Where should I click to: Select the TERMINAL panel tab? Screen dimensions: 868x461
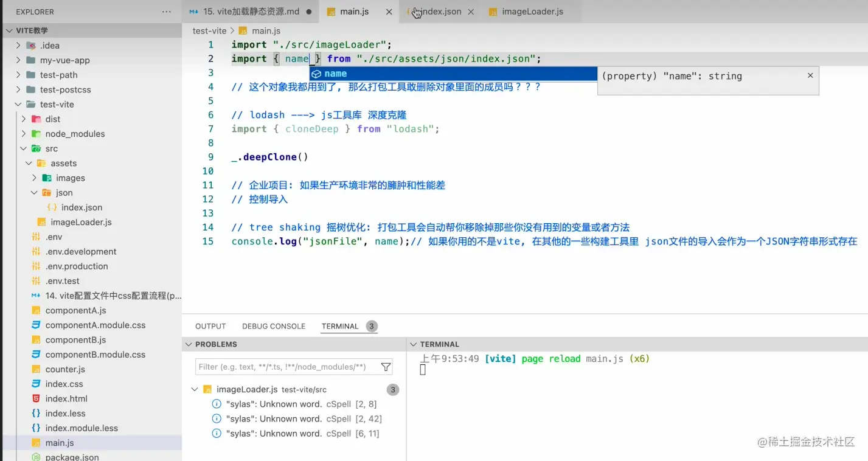340,326
